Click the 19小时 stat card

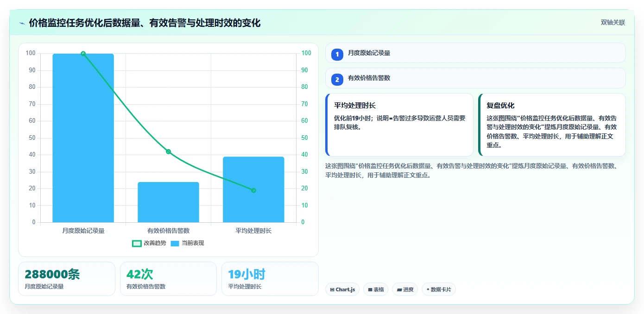click(x=270, y=279)
